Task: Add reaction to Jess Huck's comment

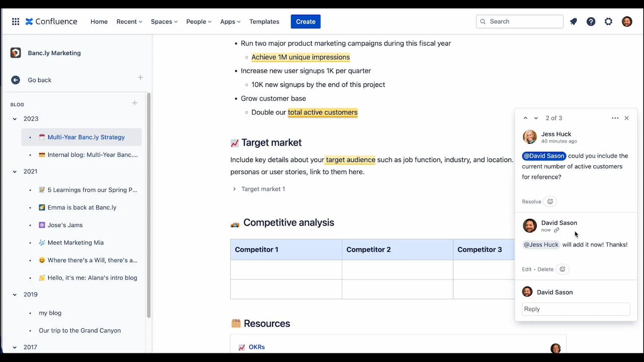Action: 550,201
